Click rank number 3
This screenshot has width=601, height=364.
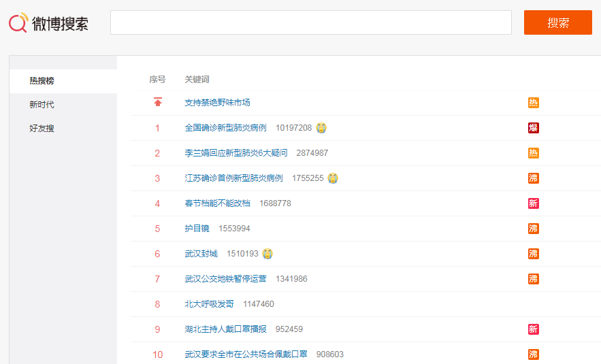[x=157, y=178]
